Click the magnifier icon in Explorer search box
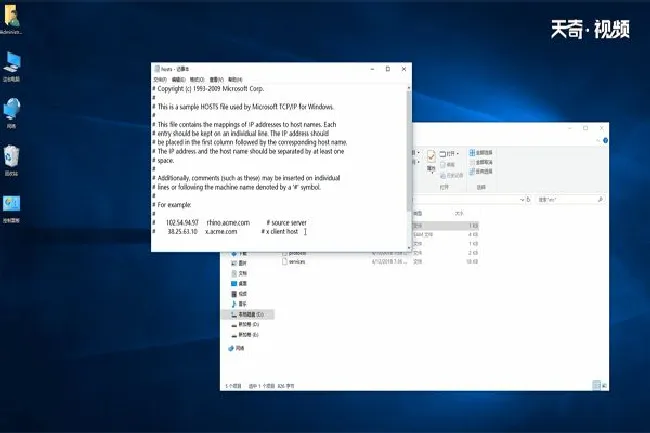 [x=600, y=200]
